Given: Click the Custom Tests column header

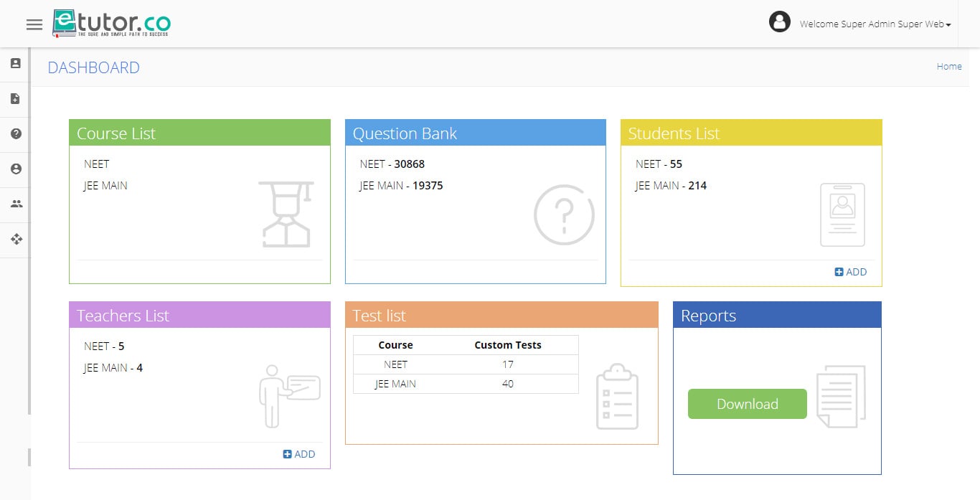Looking at the screenshot, I should point(508,345).
